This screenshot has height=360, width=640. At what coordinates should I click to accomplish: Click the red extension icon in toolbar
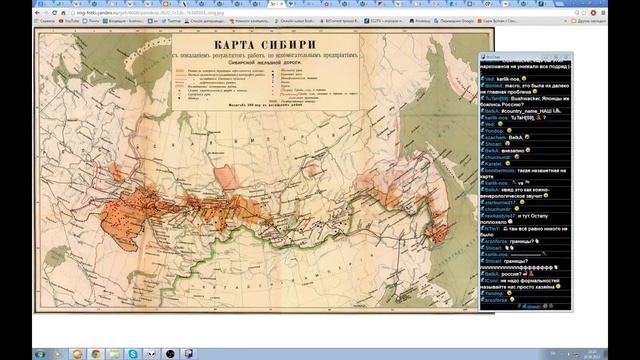pyautogui.click(x=593, y=13)
